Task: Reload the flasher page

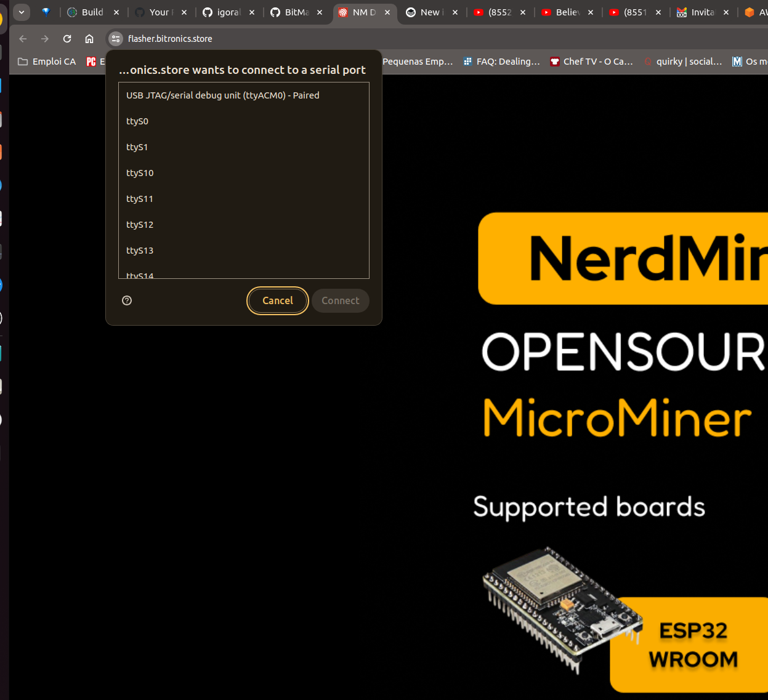Action: [x=67, y=39]
